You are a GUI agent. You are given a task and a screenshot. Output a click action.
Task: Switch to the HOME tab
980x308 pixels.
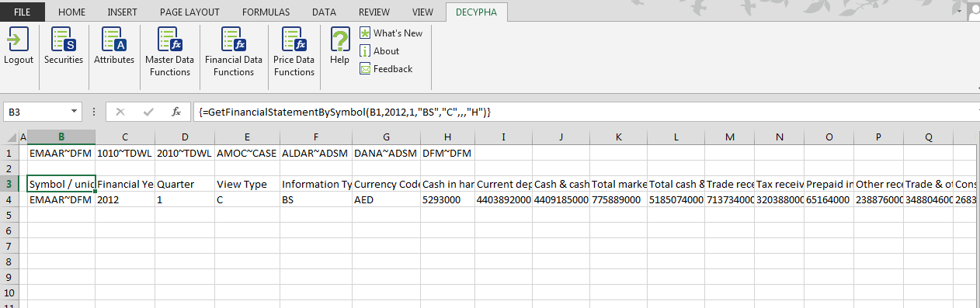[72, 12]
